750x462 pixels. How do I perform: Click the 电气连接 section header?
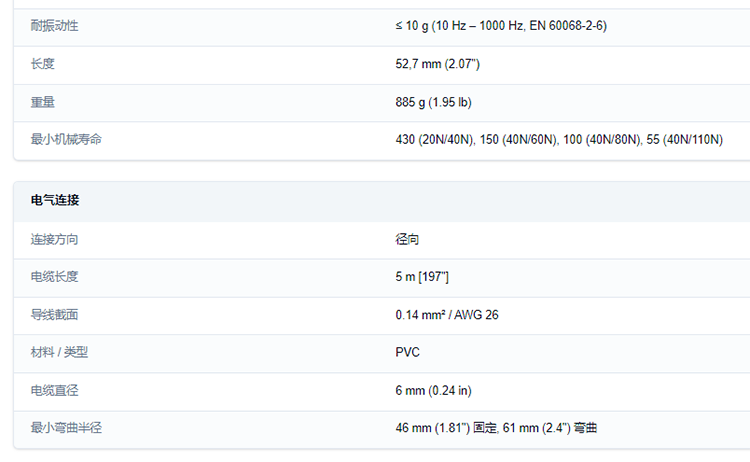coord(55,200)
